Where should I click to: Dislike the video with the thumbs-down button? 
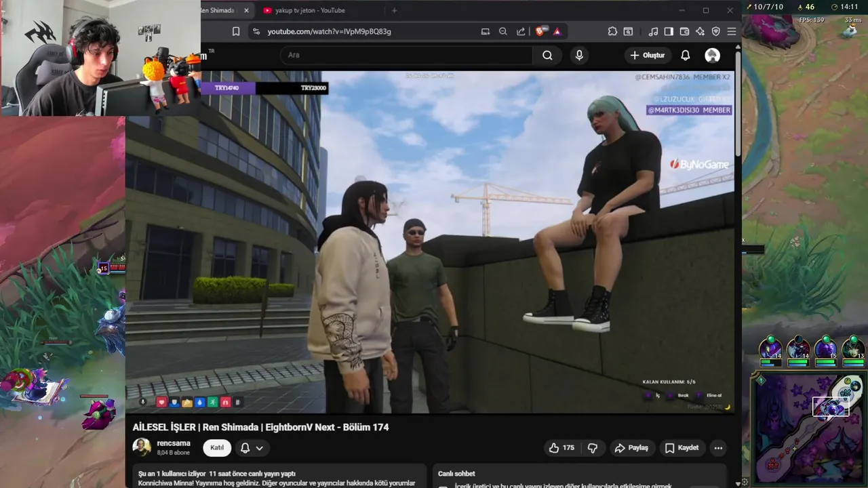tap(593, 448)
